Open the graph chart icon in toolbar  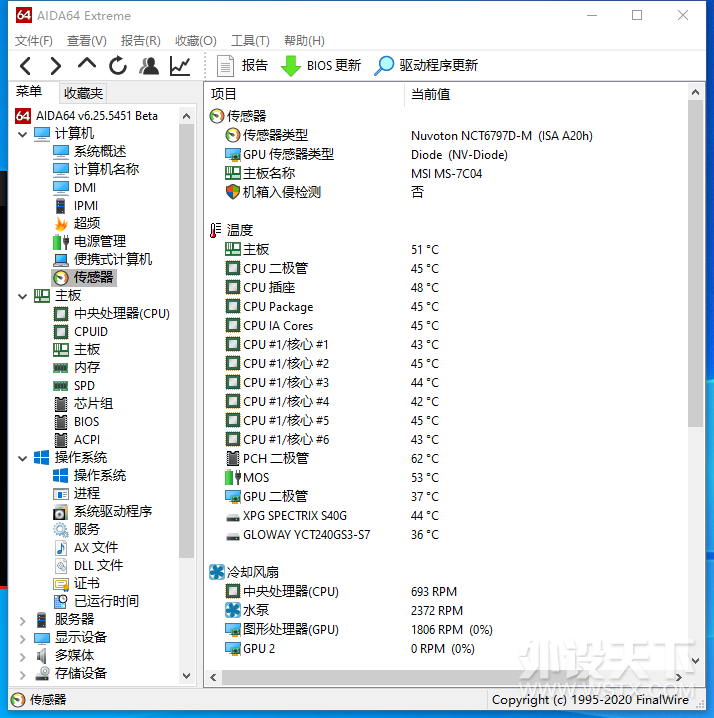click(x=180, y=66)
